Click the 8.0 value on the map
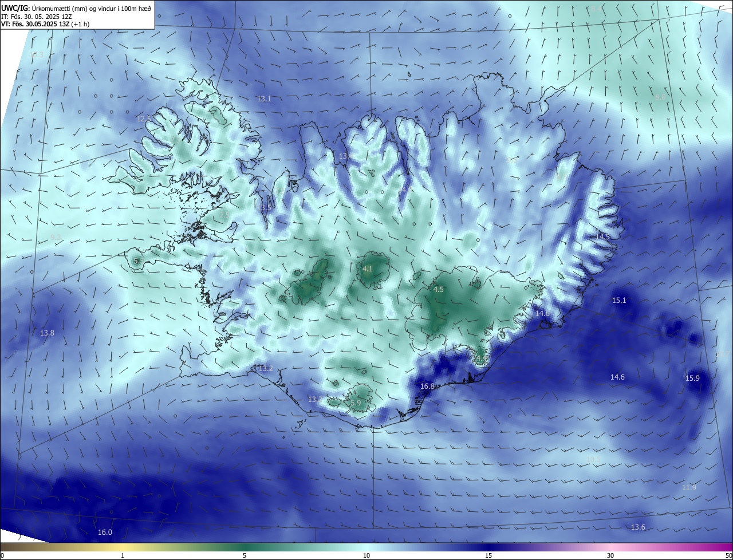Screen dimensions: 733x560 pos(661,97)
